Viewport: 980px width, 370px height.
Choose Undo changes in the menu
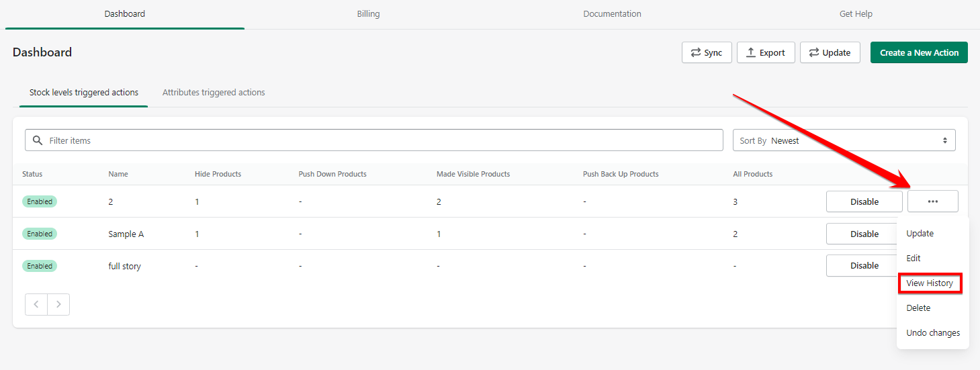tap(932, 332)
